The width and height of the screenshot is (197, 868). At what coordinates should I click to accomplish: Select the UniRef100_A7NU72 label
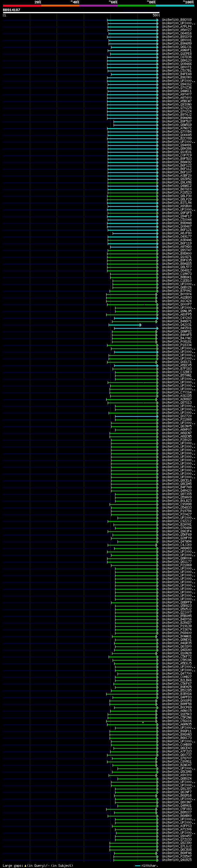tap(176, 128)
